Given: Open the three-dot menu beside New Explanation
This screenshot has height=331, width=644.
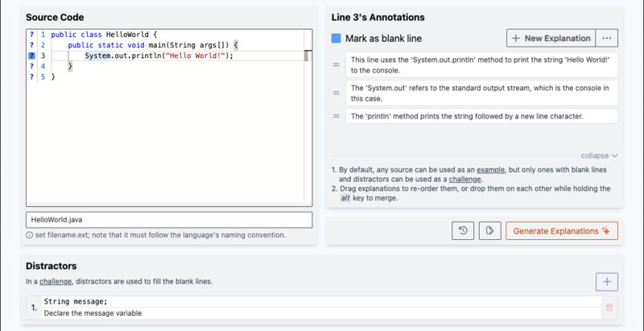Looking at the screenshot, I should [x=607, y=38].
